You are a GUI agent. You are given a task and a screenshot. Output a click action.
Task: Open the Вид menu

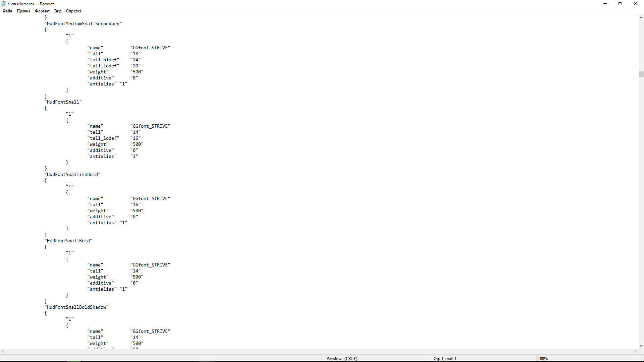tap(58, 11)
